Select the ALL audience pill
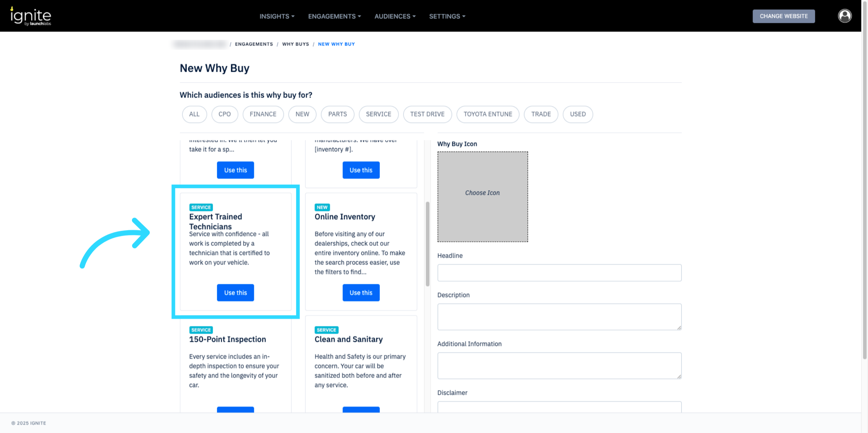 pos(194,114)
